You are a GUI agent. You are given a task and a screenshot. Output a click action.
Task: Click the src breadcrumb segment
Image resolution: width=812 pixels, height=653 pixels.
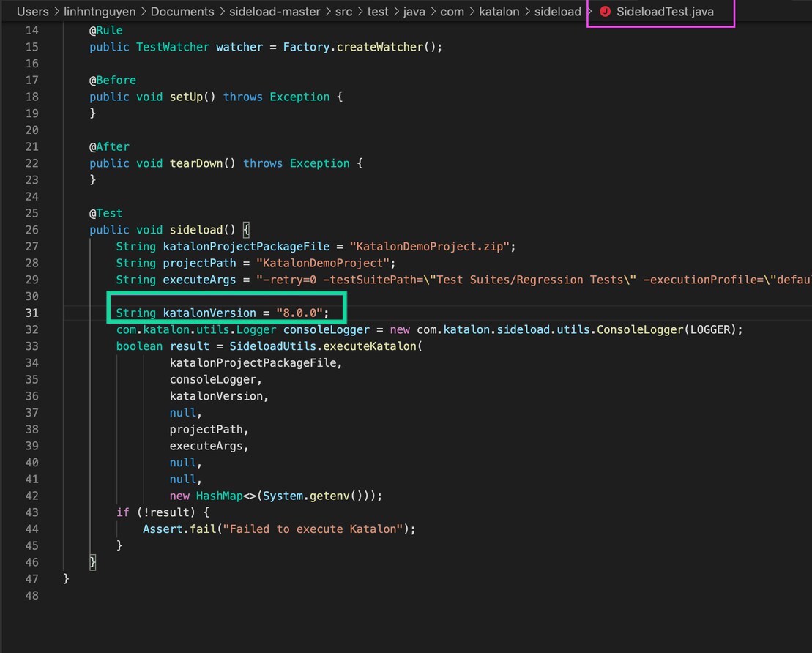(340, 12)
